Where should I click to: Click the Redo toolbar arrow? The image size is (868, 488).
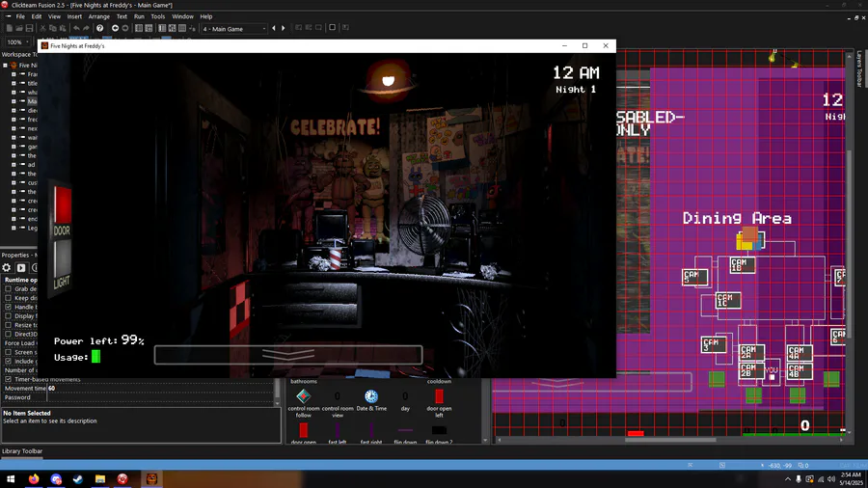pos(86,28)
